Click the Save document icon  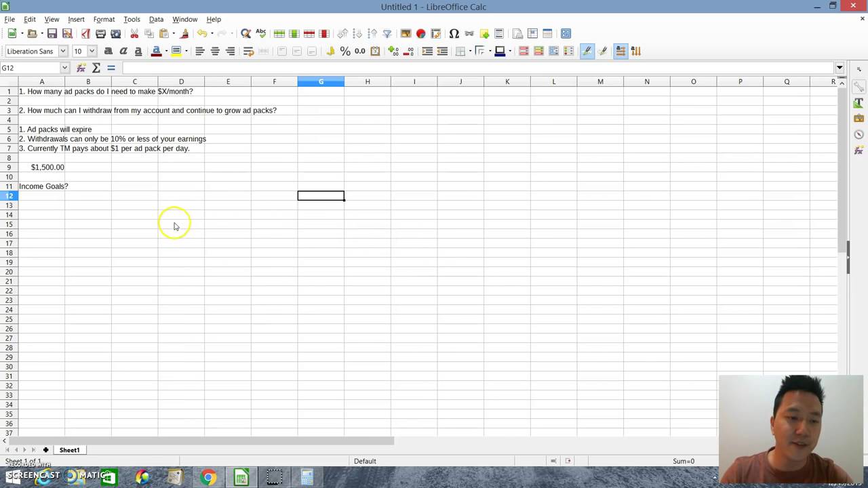(52, 33)
